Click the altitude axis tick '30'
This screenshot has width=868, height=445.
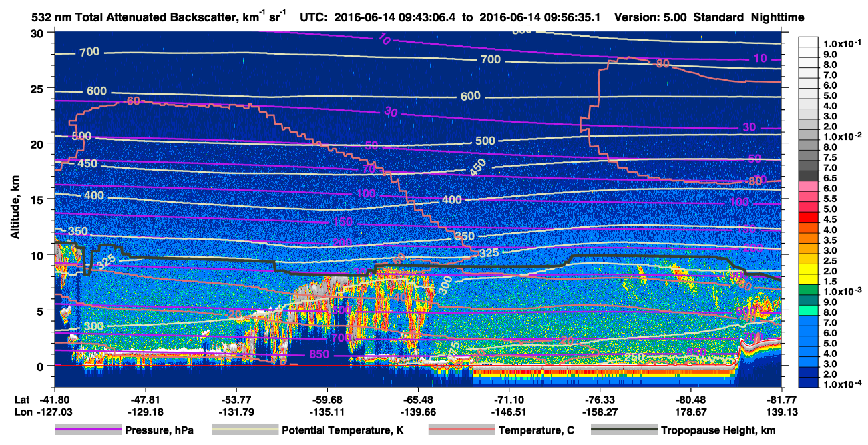click(38, 33)
